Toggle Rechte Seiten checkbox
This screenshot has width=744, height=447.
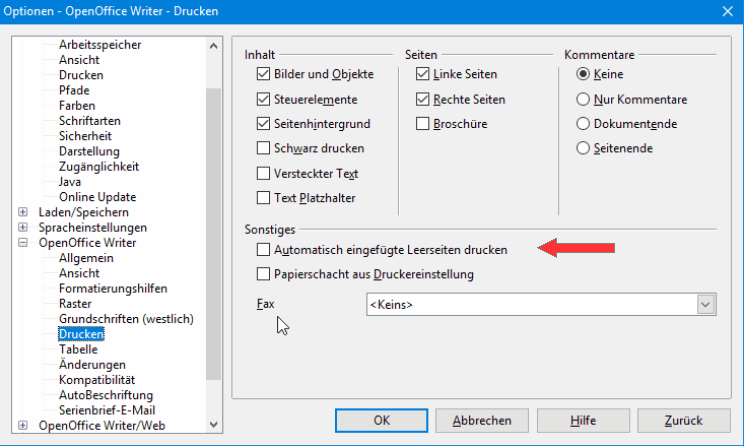click(x=422, y=99)
